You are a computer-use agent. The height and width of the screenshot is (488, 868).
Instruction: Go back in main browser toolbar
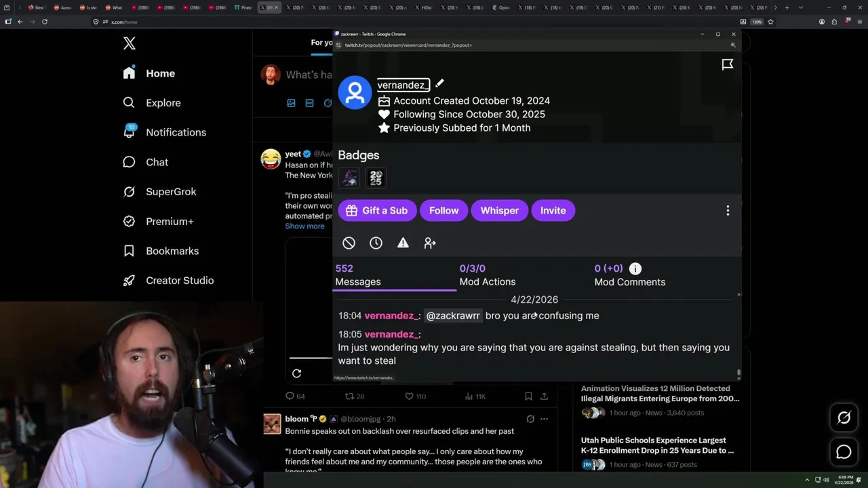point(20,22)
